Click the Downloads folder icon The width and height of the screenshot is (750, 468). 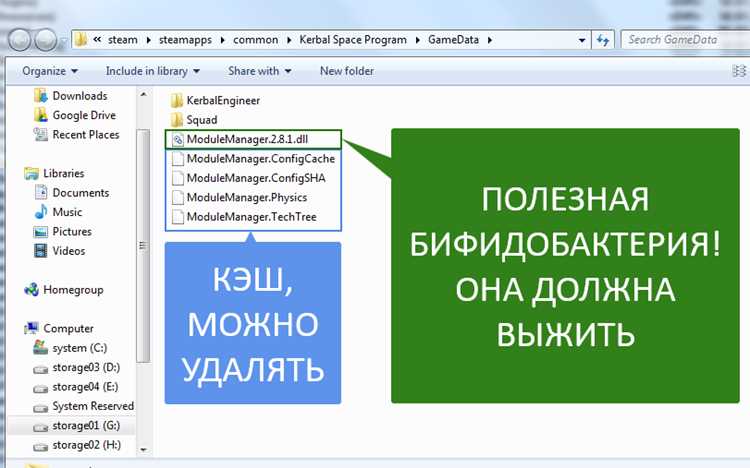pos(41,96)
